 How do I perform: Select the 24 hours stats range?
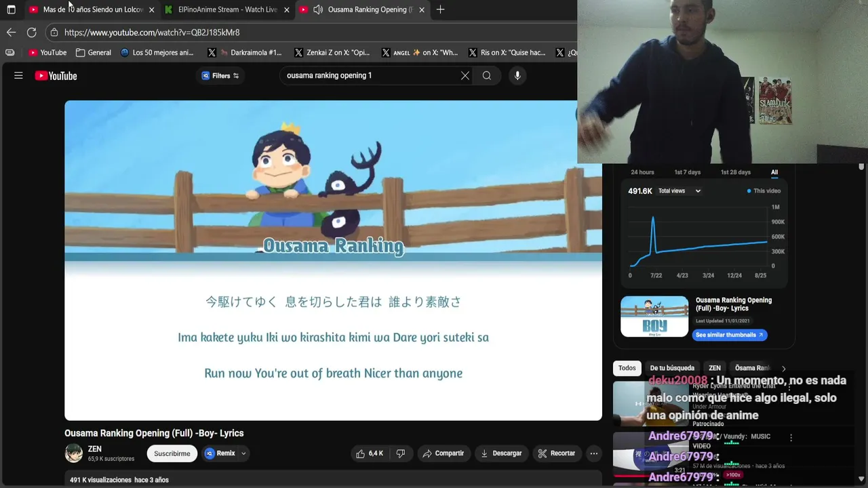click(x=642, y=172)
